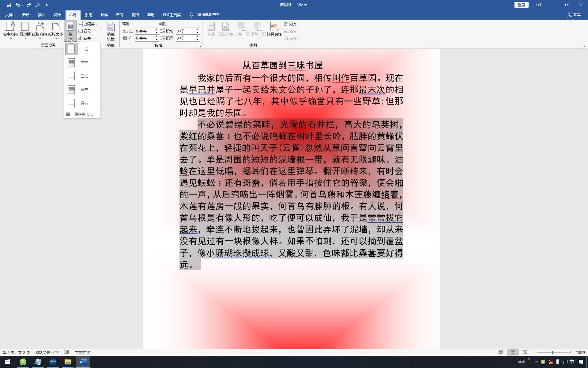Viewport: 588px width, 368px height.
Task: Open the 对齐 align dropdown
Action: point(292,24)
